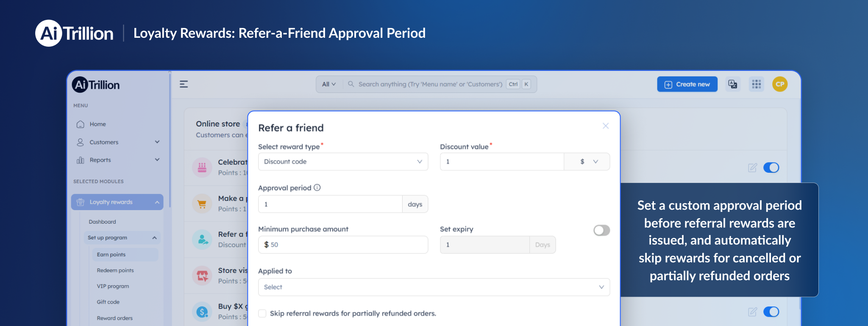The width and height of the screenshot is (868, 326).
Task: Disable the Buy $X activity toggle
Action: tap(771, 312)
